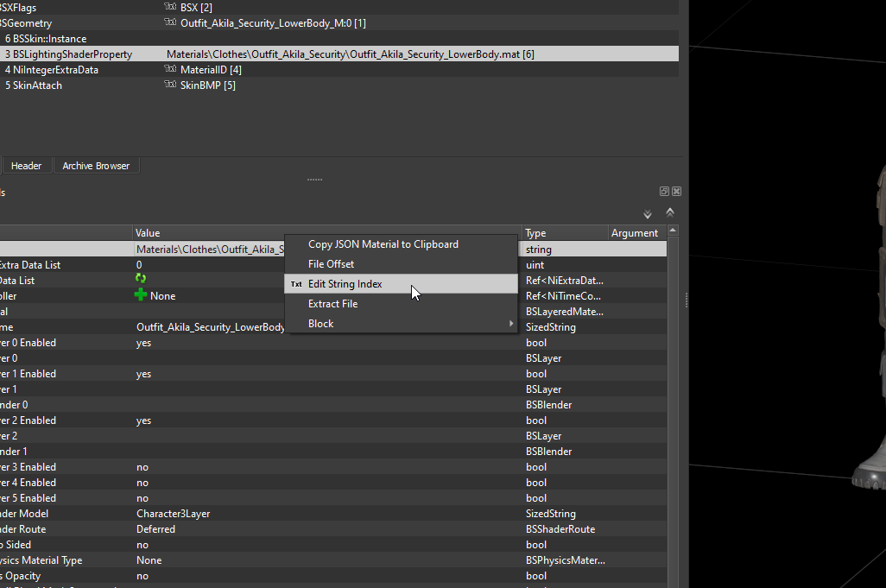Click the Txt icon beside SkinBMP [5]

(170, 85)
